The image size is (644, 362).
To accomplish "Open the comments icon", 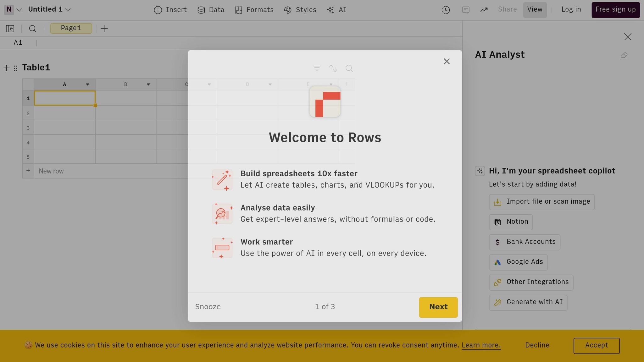I will pos(466,10).
